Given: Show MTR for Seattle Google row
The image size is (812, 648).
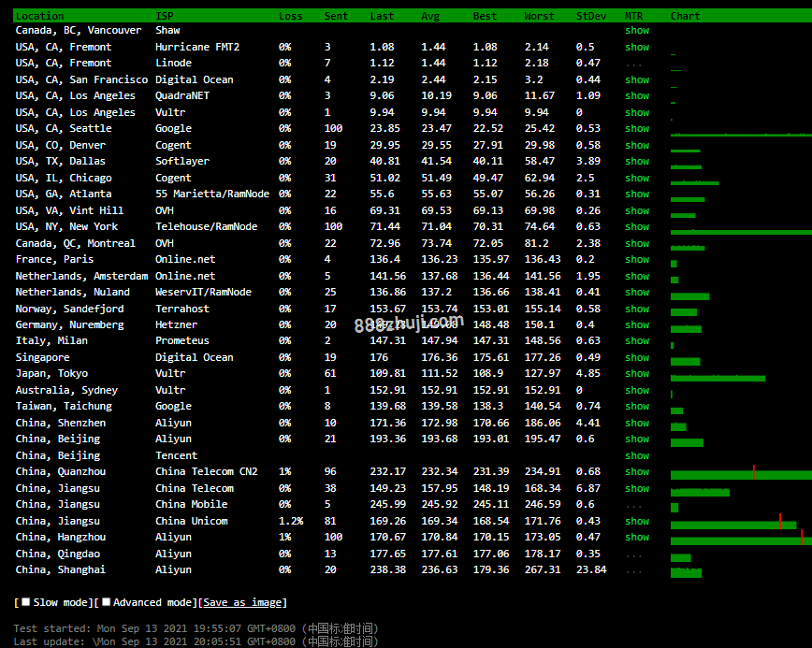Looking at the screenshot, I should [637, 128].
